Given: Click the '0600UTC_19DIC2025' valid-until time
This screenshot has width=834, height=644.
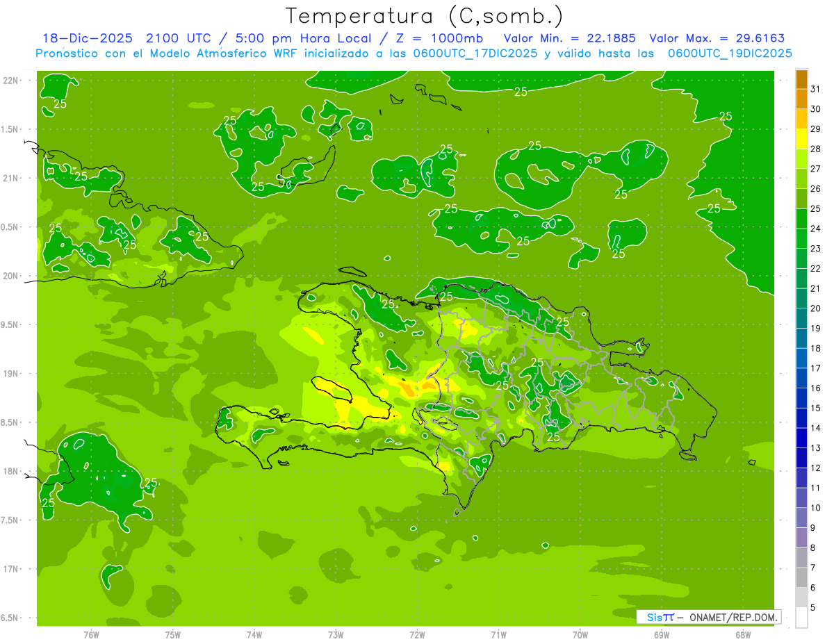Looking at the screenshot, I should coord(730,53).
